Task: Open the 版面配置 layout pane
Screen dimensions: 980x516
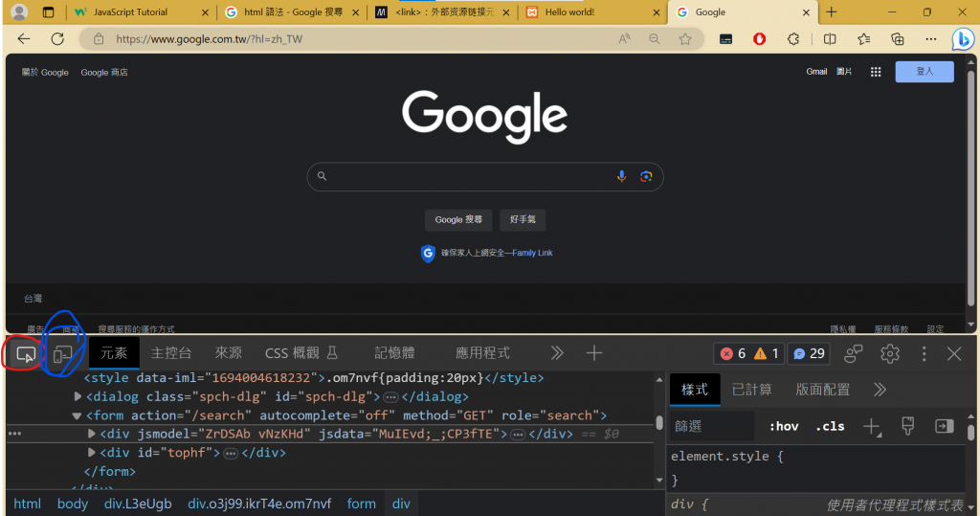Action: click(822, 390)
